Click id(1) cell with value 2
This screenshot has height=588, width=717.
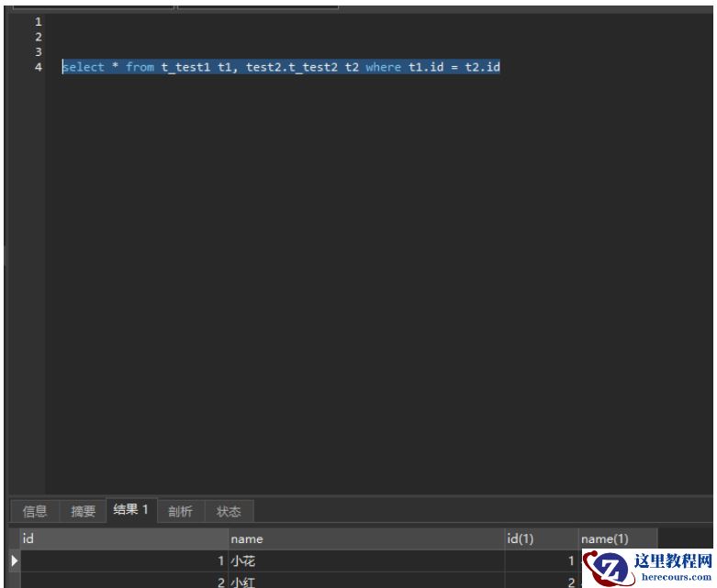point(542,581)
